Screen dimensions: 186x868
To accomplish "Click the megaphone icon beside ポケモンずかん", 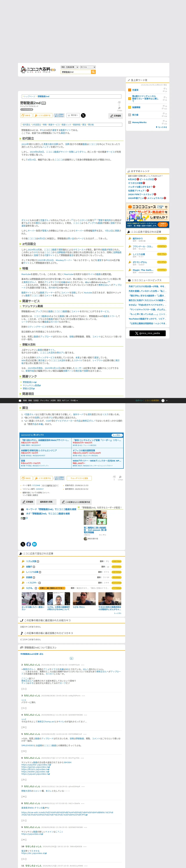I will 130,262.
